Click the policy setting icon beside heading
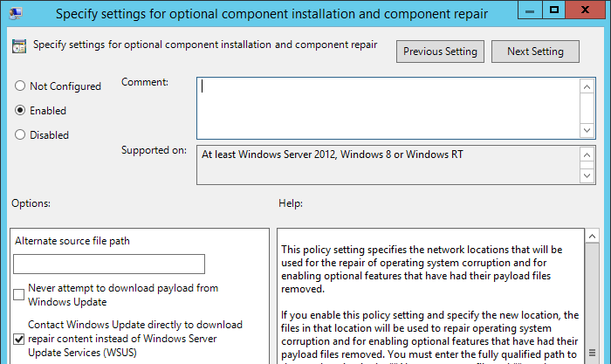Image resolution: width=611 pixels, height=364 pixels. 19,46
